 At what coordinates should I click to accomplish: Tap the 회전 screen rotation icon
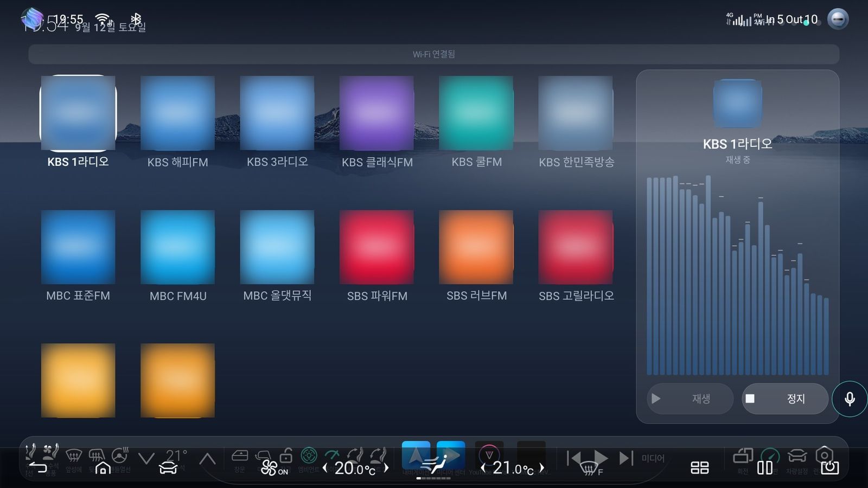743,457
